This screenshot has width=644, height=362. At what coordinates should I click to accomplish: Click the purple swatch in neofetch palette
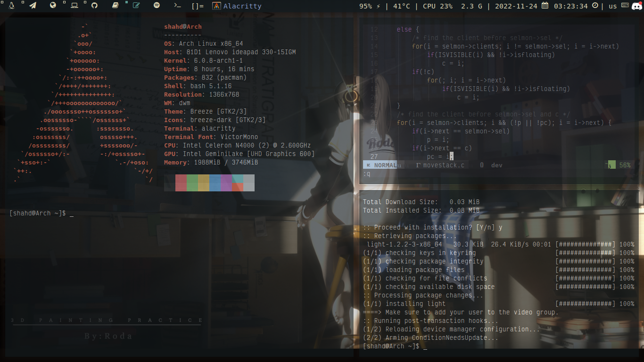[x=226, y=183]
